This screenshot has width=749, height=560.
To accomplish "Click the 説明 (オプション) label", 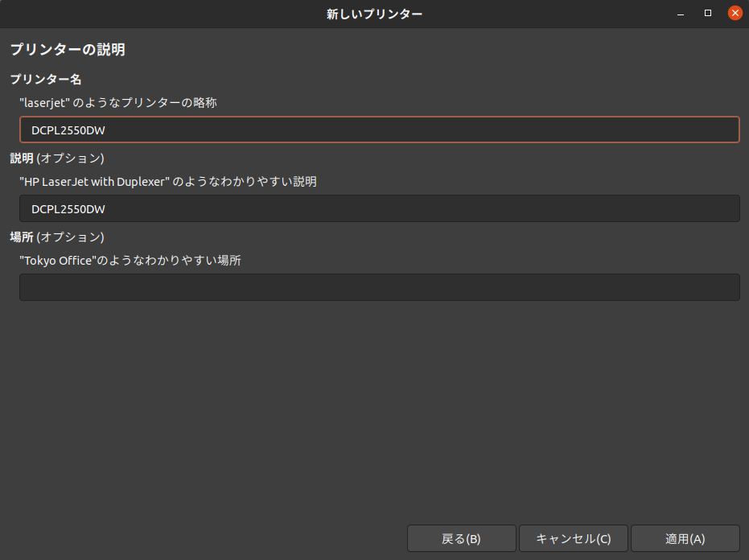I will 57,158.
